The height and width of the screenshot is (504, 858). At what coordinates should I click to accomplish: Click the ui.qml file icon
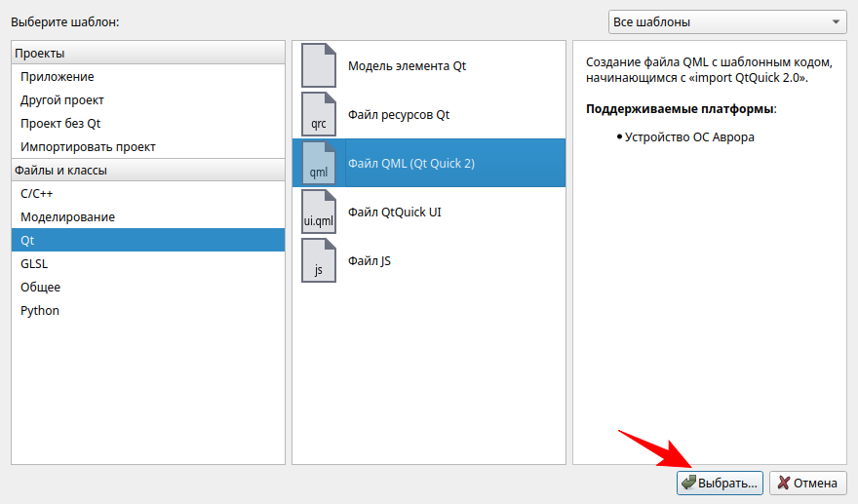(x=318, y=212)
